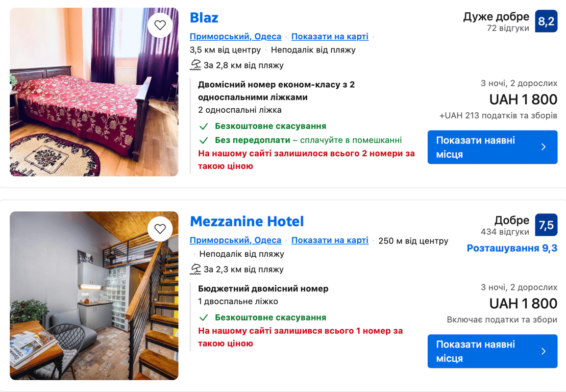This screenshot has height=392, width=566.
Task: Click the beach icon under Blaz
Action: pyautogui.click(x=195, y=65)
